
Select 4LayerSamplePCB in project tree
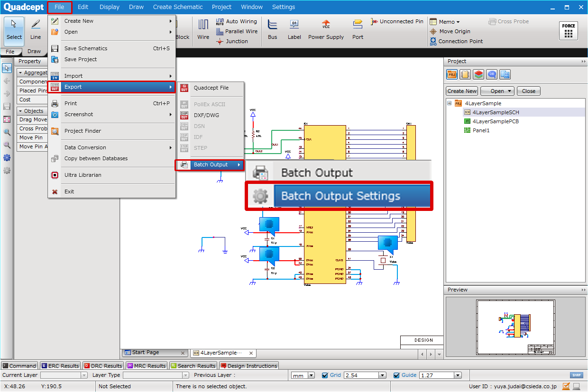coord(496,121)
